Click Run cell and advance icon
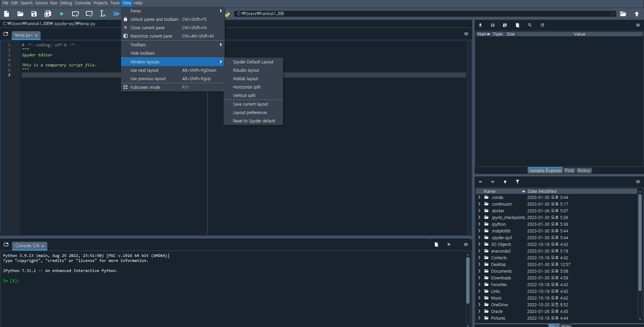 89,14
